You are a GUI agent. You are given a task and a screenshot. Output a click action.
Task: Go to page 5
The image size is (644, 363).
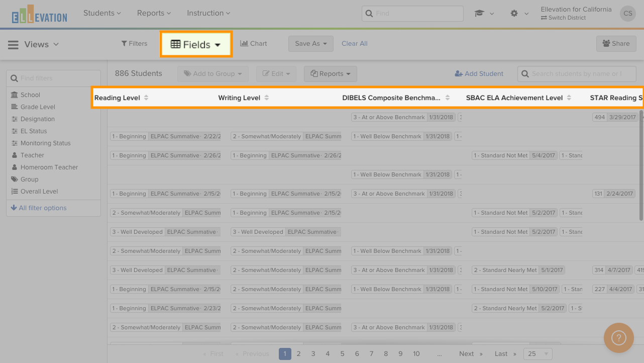342,354
